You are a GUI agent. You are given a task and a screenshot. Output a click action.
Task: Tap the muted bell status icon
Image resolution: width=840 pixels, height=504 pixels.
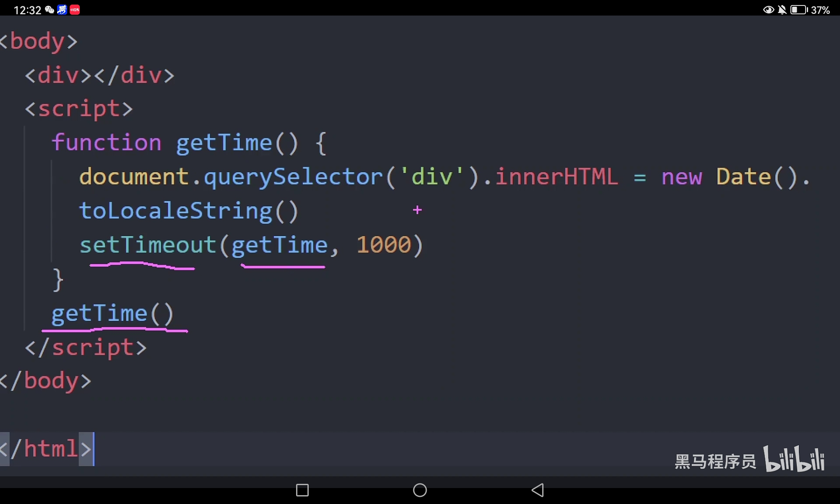click(782, 10)
